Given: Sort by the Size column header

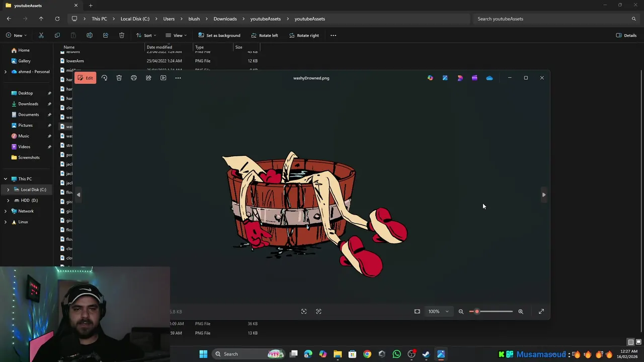Looking at the screenshot, I should tap(239, 47).
